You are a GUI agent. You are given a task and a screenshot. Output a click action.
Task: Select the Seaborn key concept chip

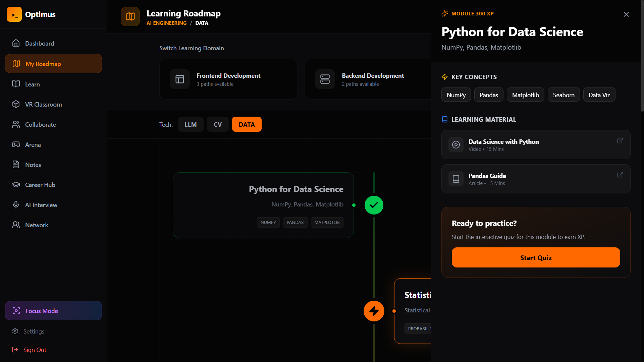(x=563, y=95)
